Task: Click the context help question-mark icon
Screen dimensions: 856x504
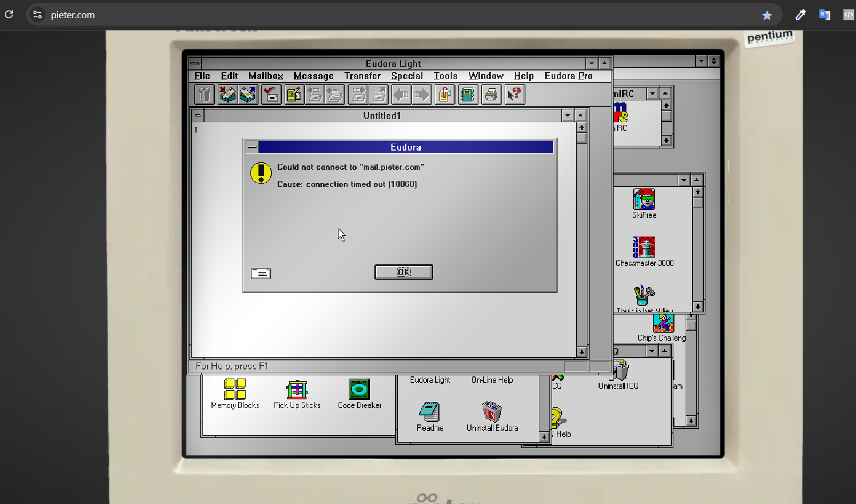Action: pos(515,95)
